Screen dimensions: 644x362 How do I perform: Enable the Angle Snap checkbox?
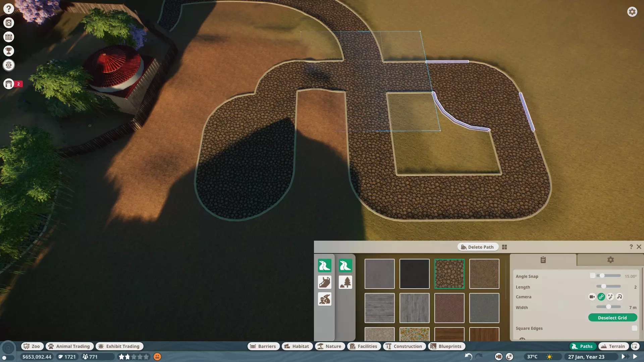click(593, 276)
